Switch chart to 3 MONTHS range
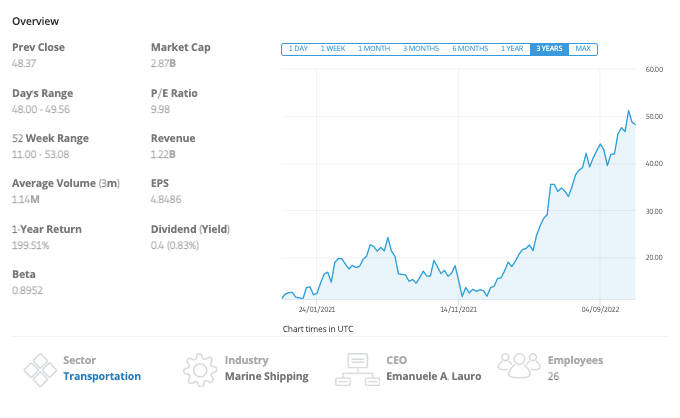This screenshot has width=680, height=418. (x=421, y=49)
